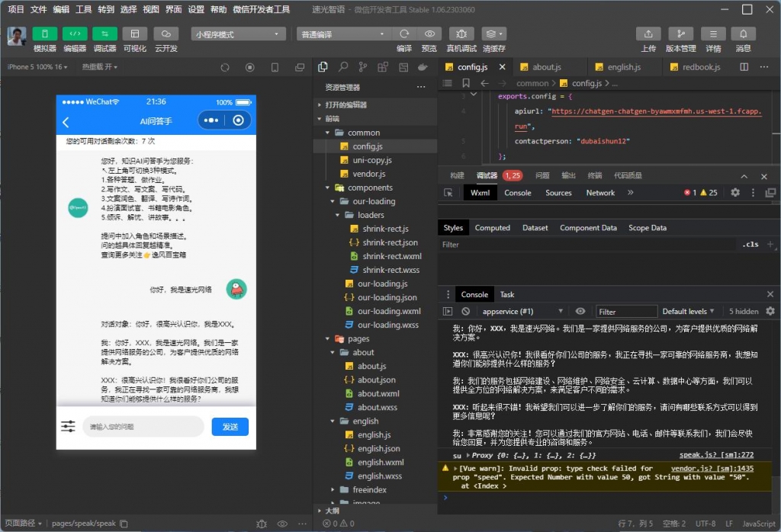Image resolution: width=781 pixels, height=532 pixels.
Task: Open the compile type (普通编译) dropdown
Action: coord(344,34)
